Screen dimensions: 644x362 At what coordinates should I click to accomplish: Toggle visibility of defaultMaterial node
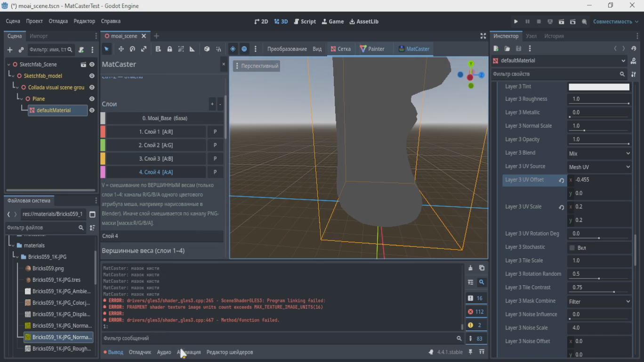tap(92, 110)
